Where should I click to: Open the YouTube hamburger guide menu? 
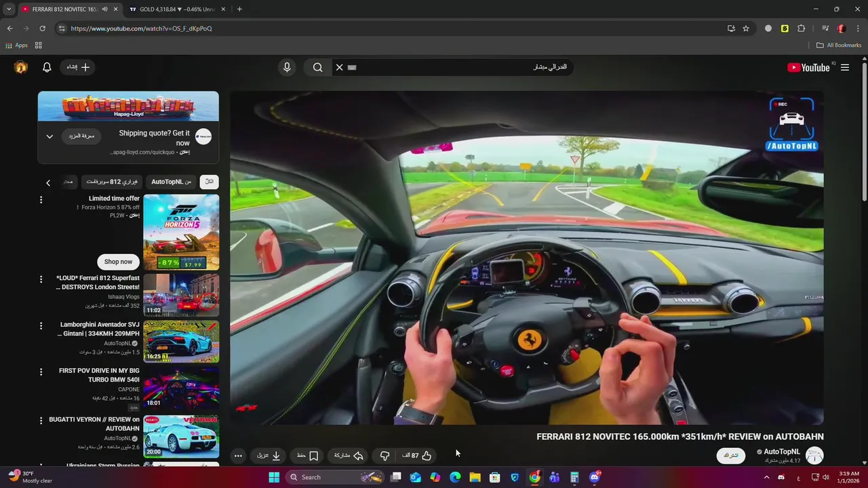pyautogui.click(x=845, y=67)
